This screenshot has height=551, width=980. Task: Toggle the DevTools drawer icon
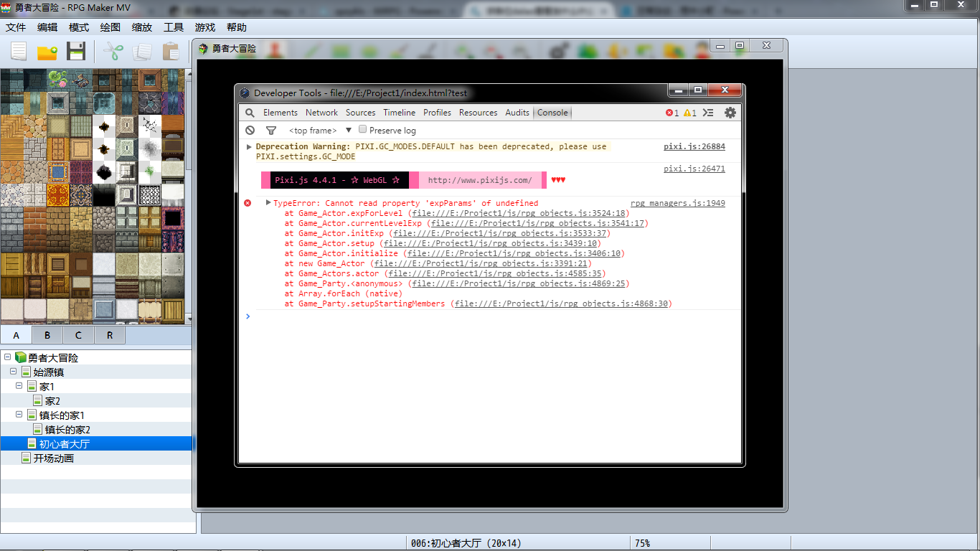(708, 113)
